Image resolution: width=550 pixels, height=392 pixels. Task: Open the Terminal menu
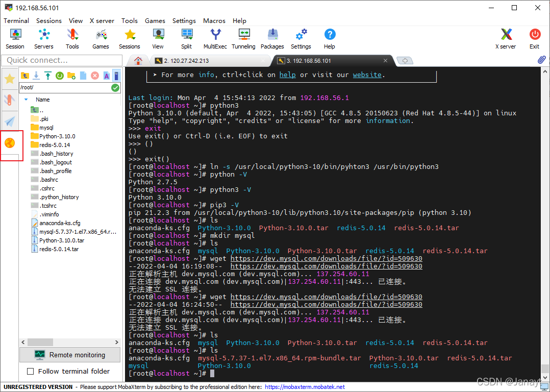(x=16, y=21)
